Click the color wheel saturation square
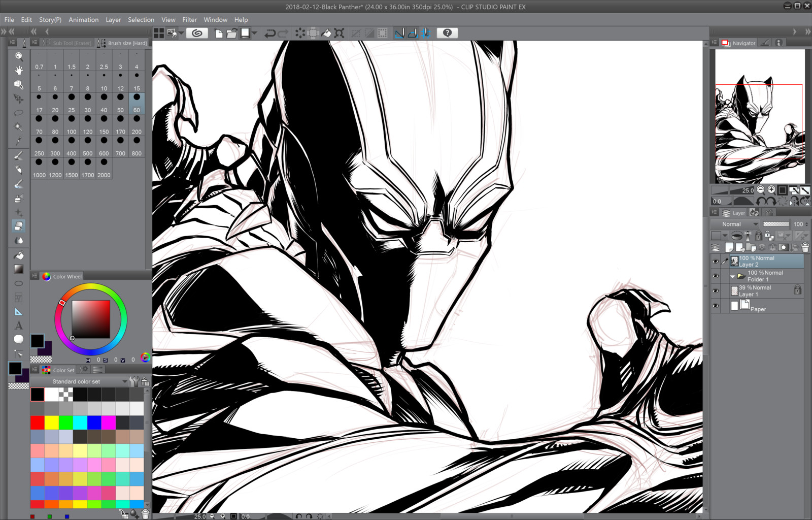The image size is (812, 520). (91, 319)
